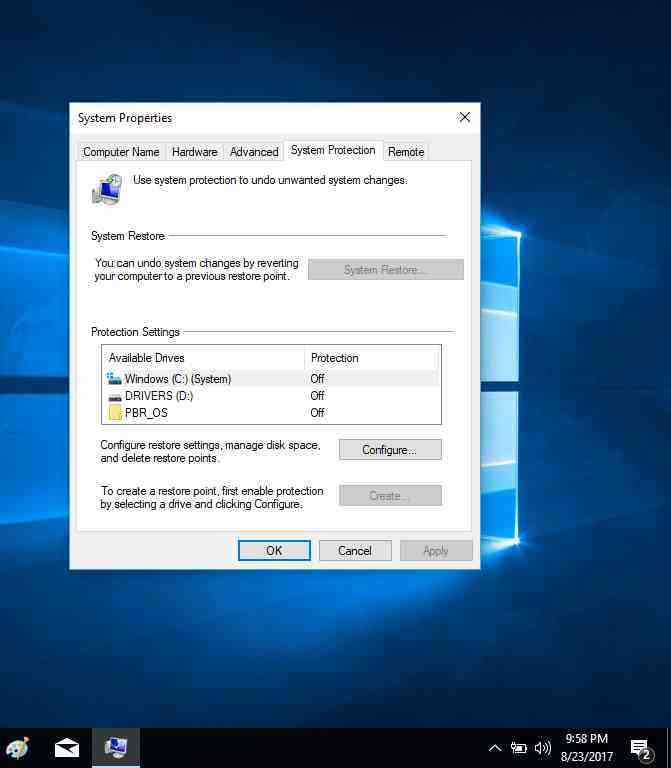
Task: Click the greyed System Restore... button
Action: [x=385, y=269]
